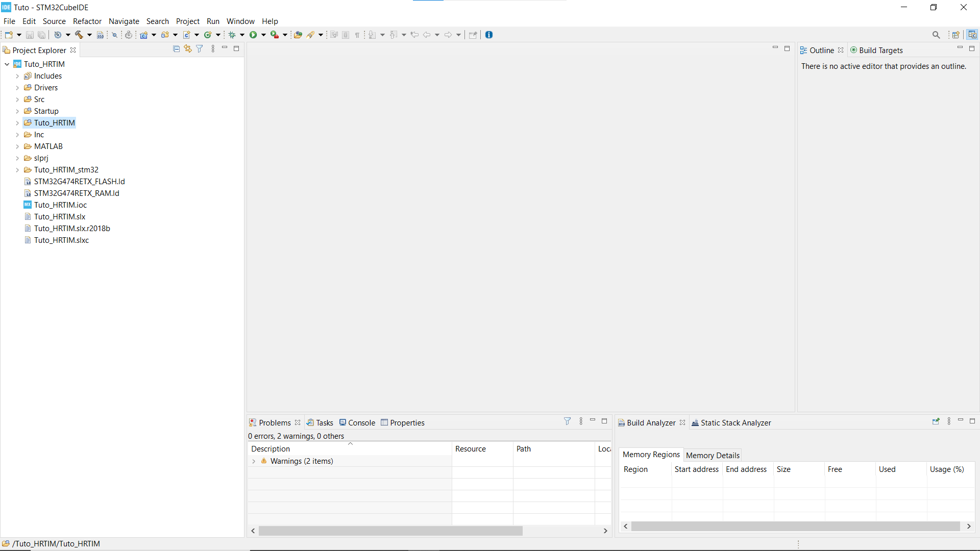Expand the Drivers folder
Viewport: 980px width, 551px height.
[x=17, y=88]
